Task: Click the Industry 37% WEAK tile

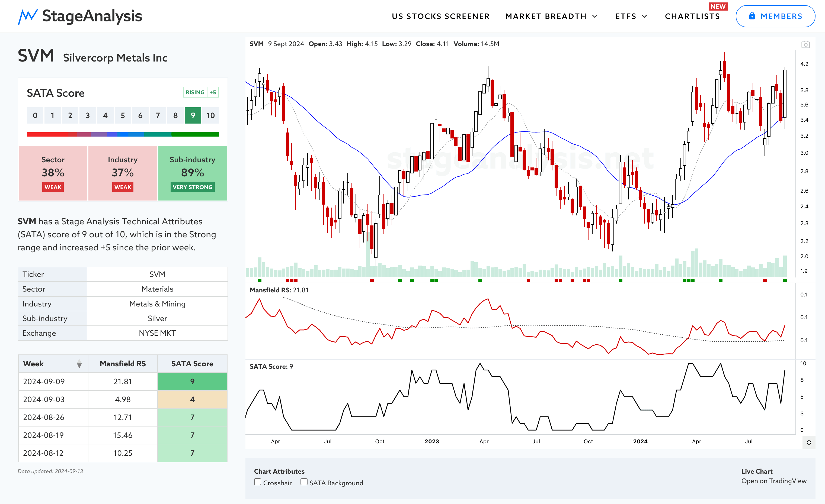Action: click(x=123, y=173)
